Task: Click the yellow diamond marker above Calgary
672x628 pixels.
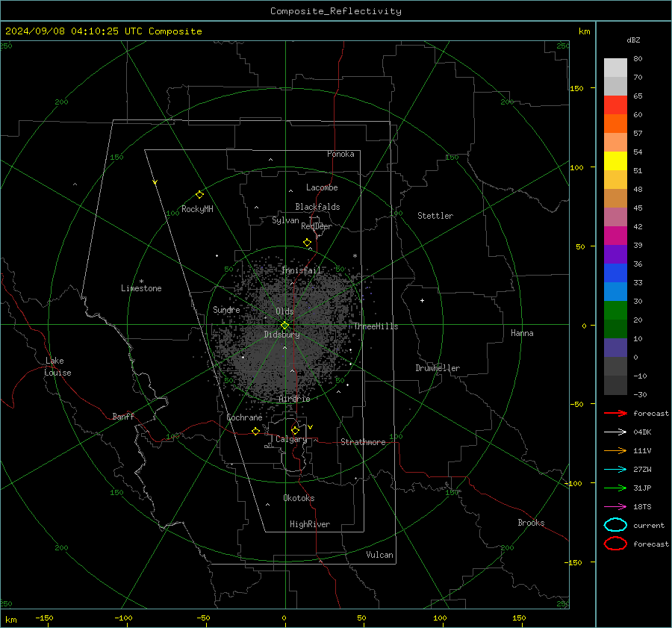Action: (295, 430)
